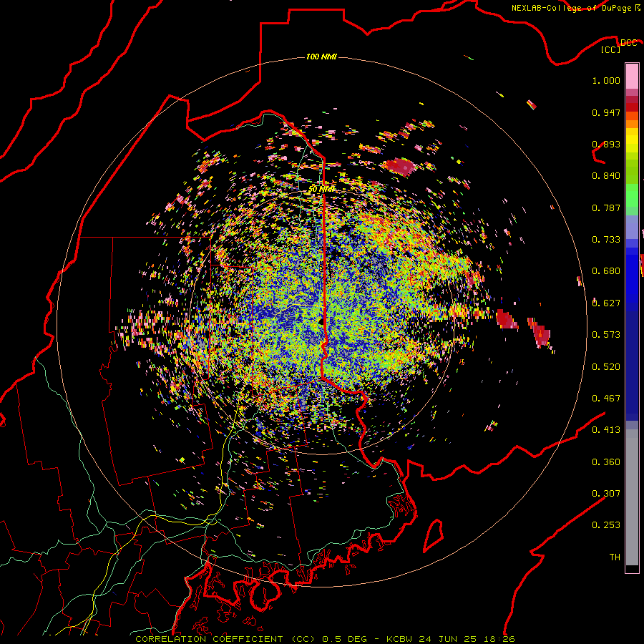Image resolution: width=644 pixels, height=644 pixels.
Task: Select the 0.947 scale value
Action: (x=606, y=112)
